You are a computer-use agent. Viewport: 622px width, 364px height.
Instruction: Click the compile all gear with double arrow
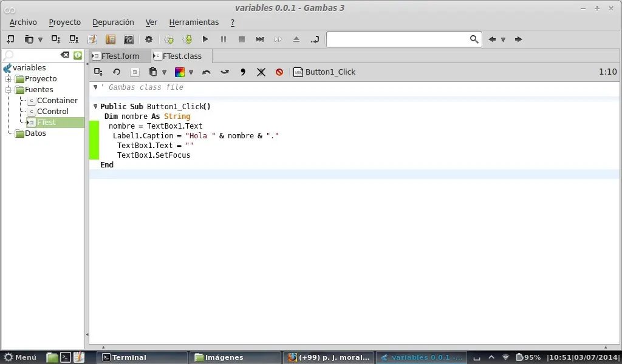point(187,39)
